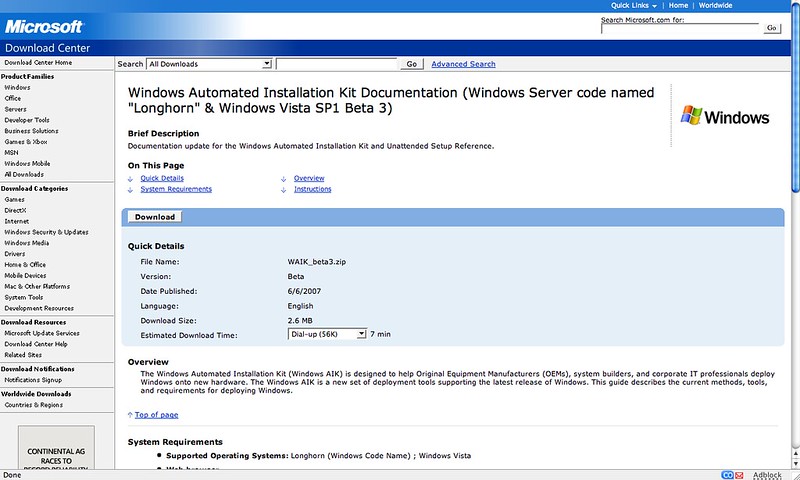Click Go next to Download Center search

[412, 64]
